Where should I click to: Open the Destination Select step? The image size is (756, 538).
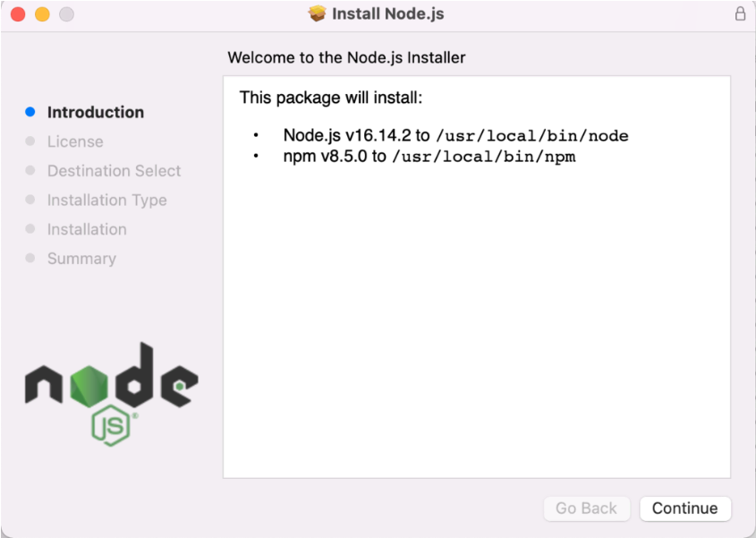[114, 170]
